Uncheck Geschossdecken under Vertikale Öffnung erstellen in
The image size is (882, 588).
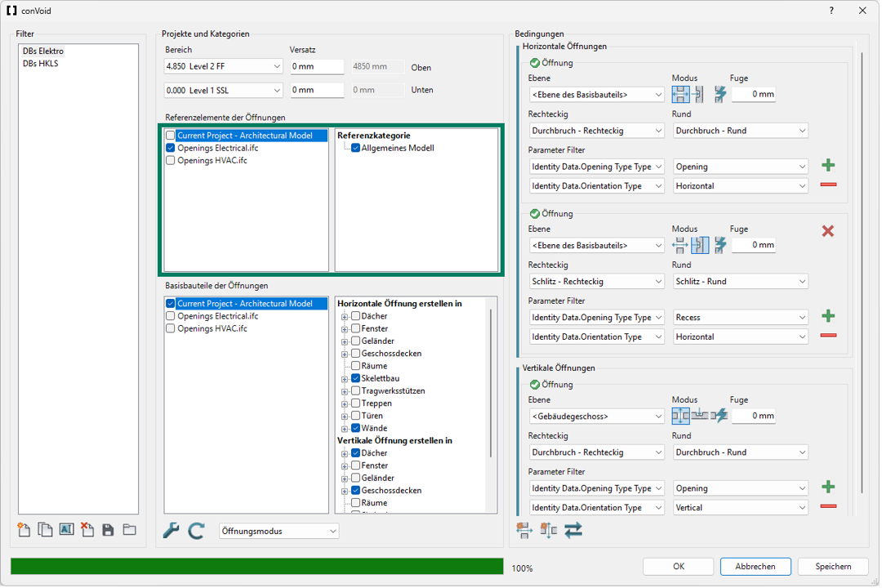pyautogui.click(x=355, y=491)
